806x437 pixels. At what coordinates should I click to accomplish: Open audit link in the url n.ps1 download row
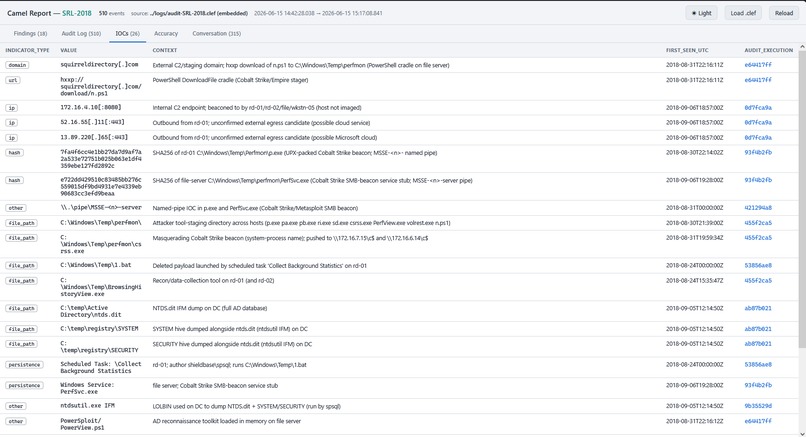pyautogui.click(x=758, y=80)
